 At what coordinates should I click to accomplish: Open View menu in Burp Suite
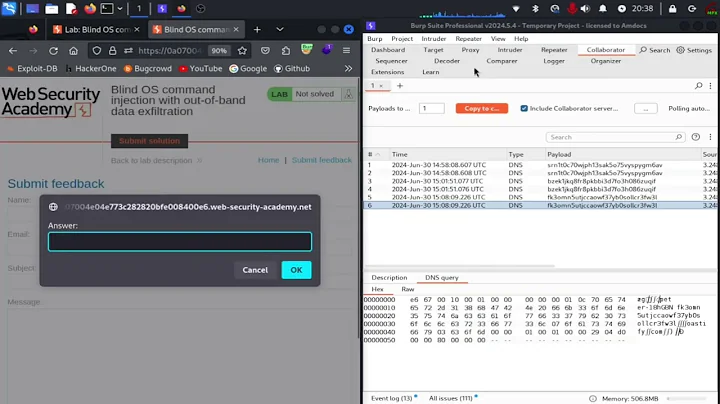(498, 39)
